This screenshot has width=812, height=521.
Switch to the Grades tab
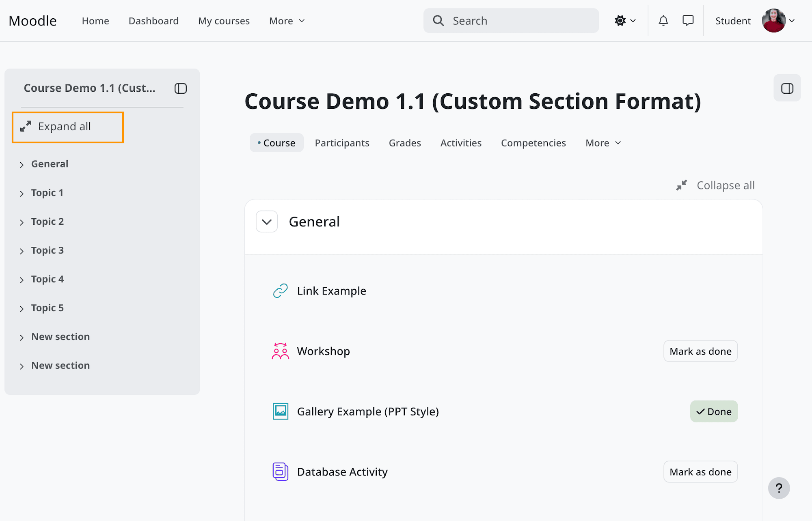click(405, 143)
